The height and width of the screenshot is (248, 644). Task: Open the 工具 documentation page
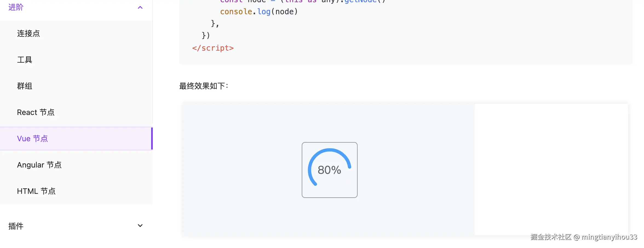coord(25,60)
